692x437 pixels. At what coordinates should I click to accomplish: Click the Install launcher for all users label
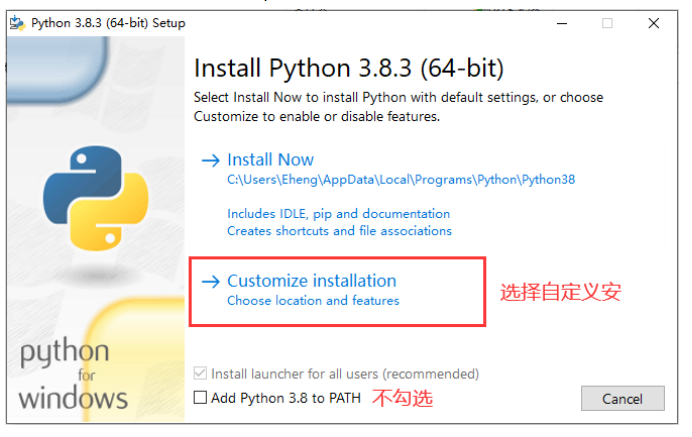345,374
